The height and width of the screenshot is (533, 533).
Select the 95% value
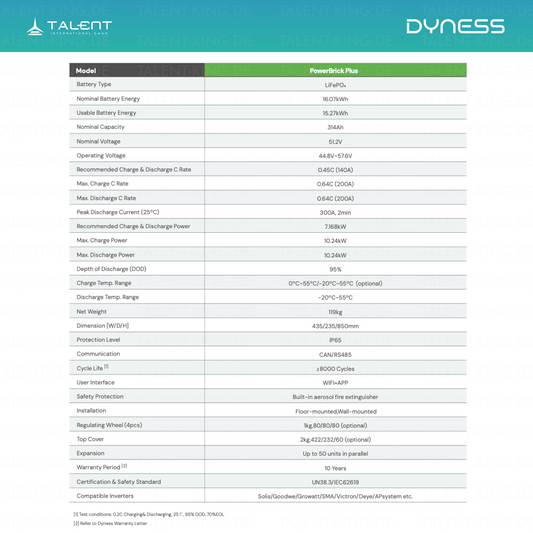coord(335,270)
